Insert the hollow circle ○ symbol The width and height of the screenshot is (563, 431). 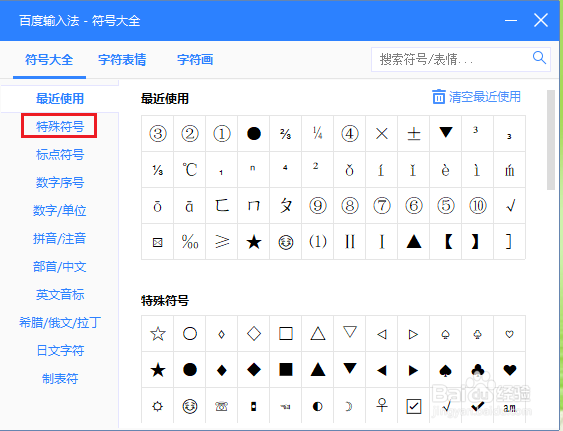[190, 334]
